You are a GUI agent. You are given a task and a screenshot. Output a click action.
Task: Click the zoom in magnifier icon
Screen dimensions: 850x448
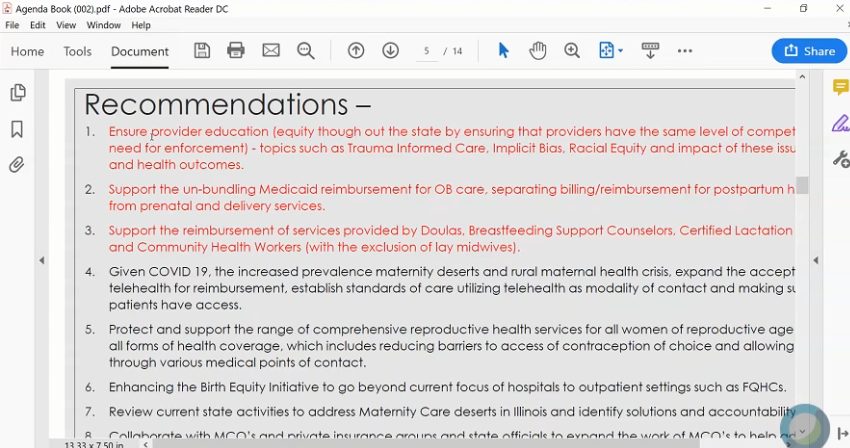(x=572, y=51)
